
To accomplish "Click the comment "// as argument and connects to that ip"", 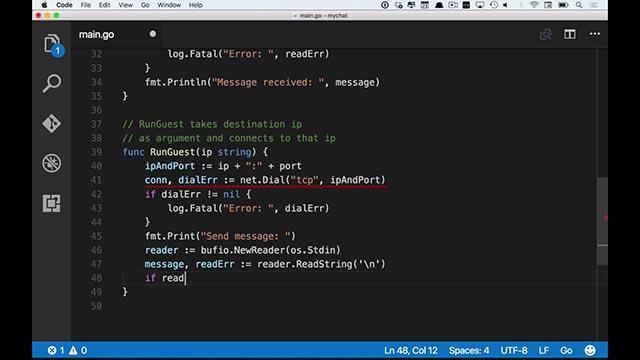I will [x=229, y=138].
